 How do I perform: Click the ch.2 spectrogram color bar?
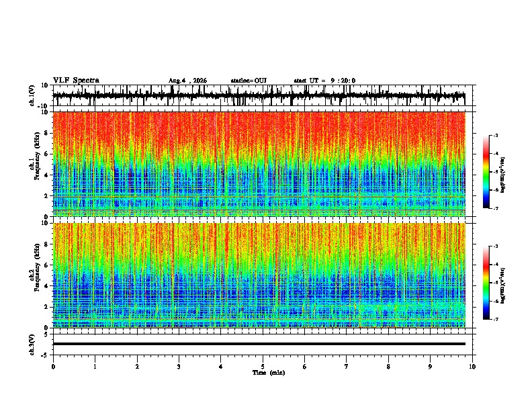coord(486,283)
